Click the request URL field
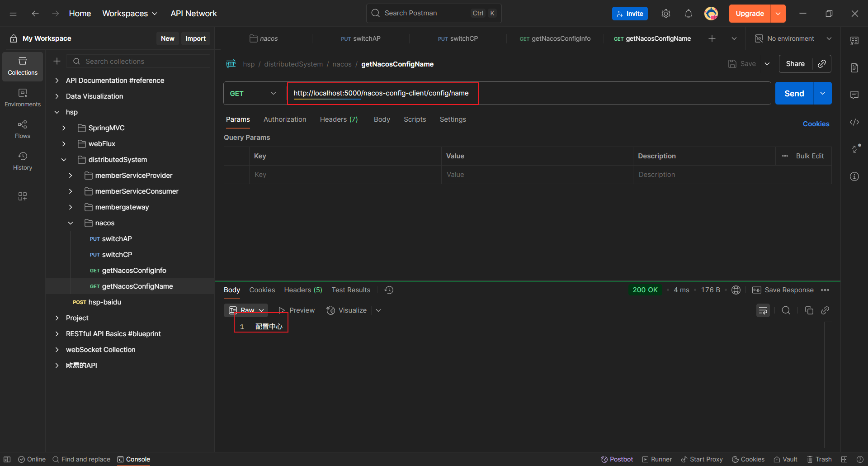The width and height of the screenshot is (868, 466). click(x=588, y=93)
